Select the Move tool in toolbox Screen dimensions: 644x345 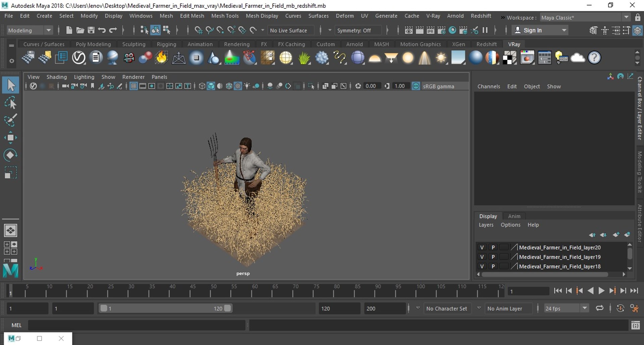[x=10, y=138]
